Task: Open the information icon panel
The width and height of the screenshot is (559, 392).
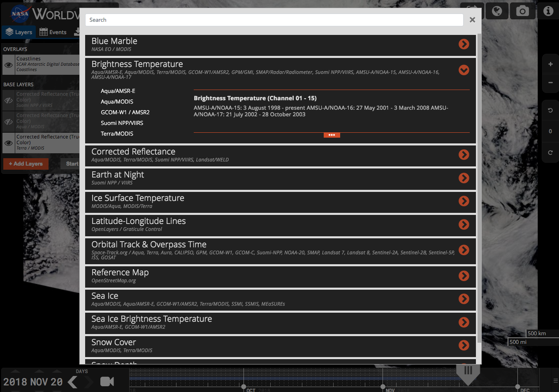Action: [x=548, y=11]
